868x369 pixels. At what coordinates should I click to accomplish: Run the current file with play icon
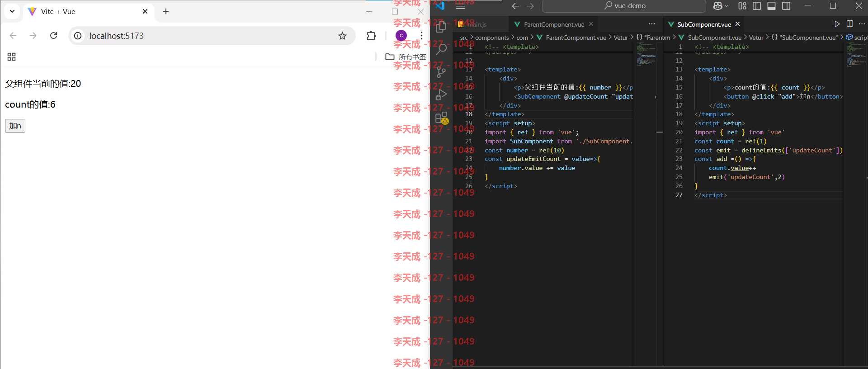[x=837, y=24]
